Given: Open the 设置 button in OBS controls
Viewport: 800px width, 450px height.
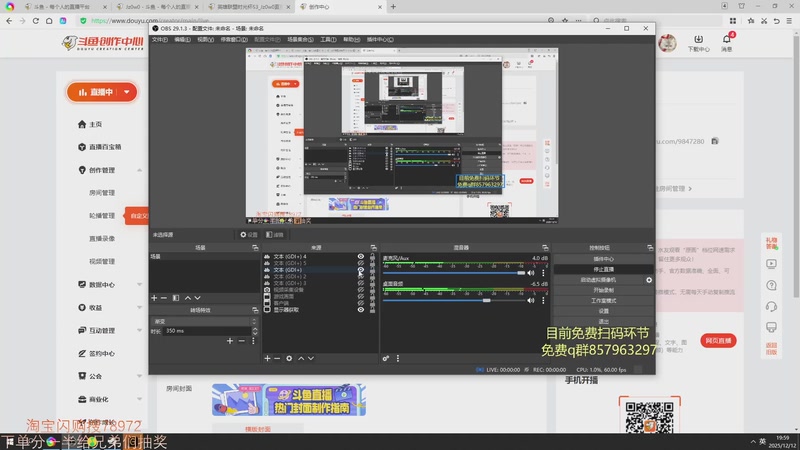Looking at the screenshot, I should pos(604,311).
